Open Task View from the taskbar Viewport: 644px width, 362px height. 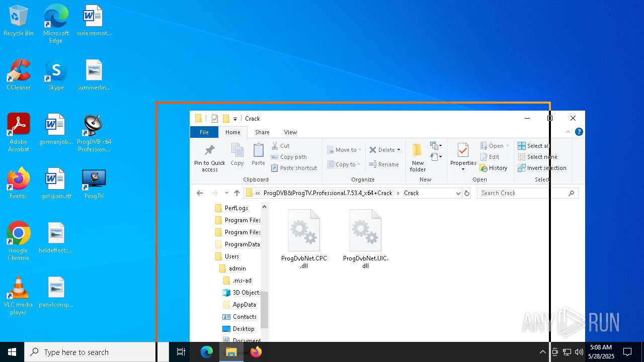pyautogui.click(x=181, y=352)
